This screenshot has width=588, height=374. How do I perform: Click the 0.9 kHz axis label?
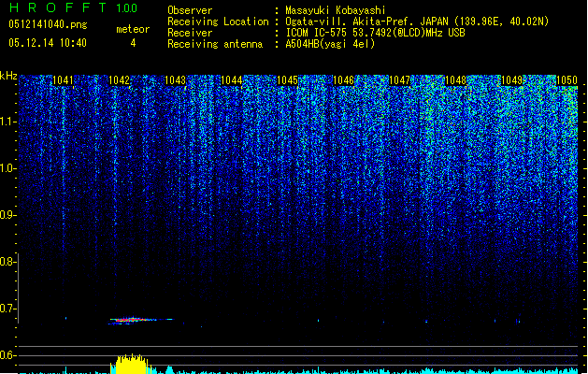pyautogui.click(x=7, y=215)
